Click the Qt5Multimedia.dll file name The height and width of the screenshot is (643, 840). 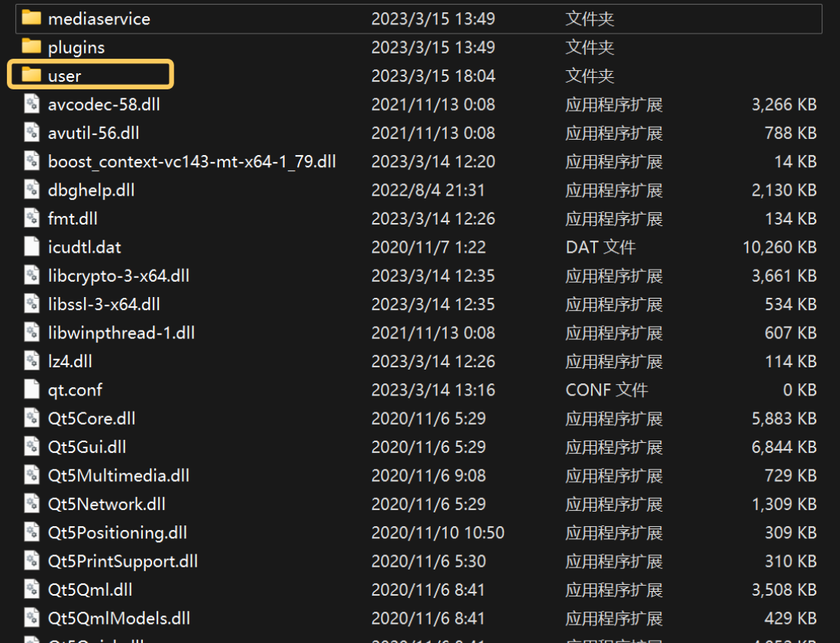coord(118,475)
